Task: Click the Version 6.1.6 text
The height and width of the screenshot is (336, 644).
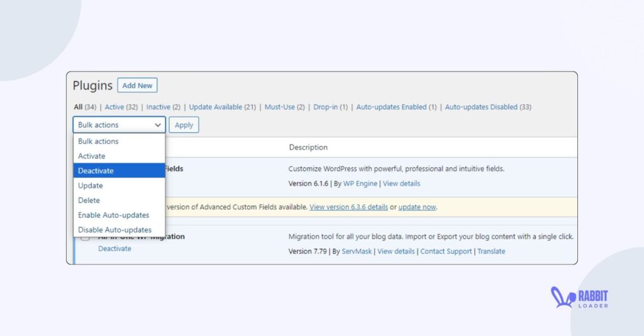Action: click(x=308, y=183)
